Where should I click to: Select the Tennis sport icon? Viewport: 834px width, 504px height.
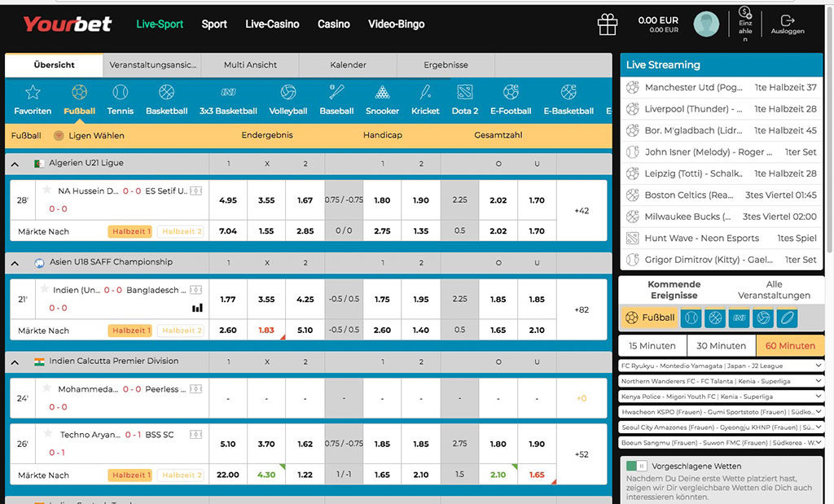(x=121, y=93)
